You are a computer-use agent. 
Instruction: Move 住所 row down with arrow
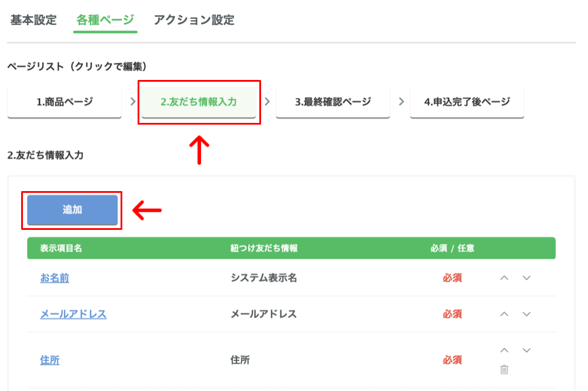click(x=526, y=350)
